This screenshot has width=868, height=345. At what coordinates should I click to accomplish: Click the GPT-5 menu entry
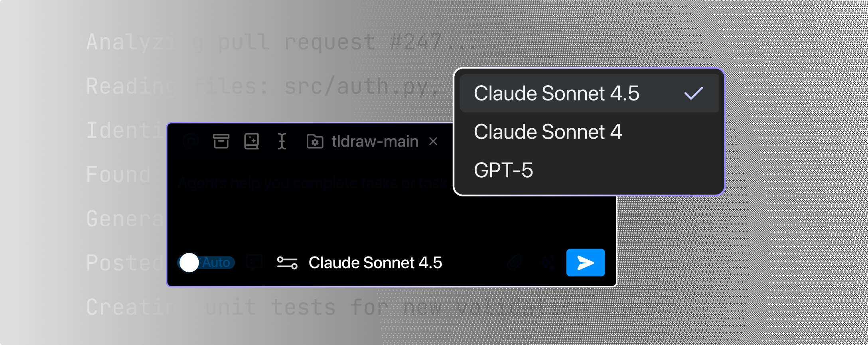(x=505, y=170)
